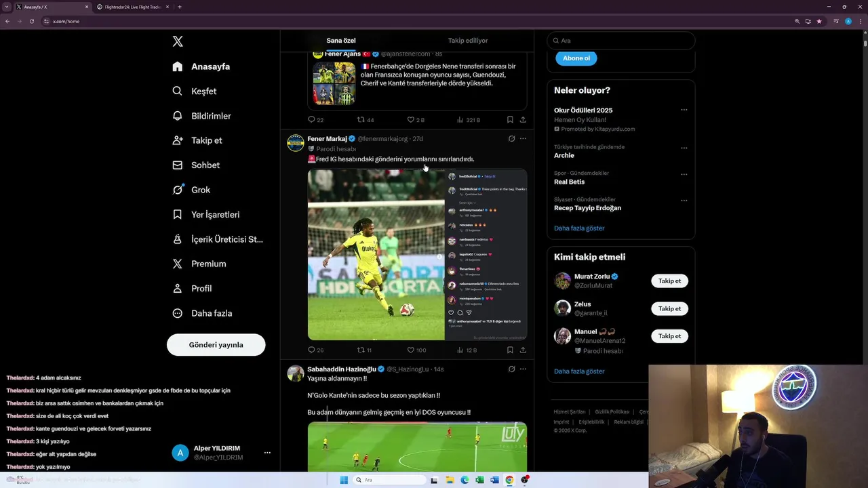Viewport: 868px width, 488px height.
Task: Click Abone ol subscribe button
Action: (576, 58)
